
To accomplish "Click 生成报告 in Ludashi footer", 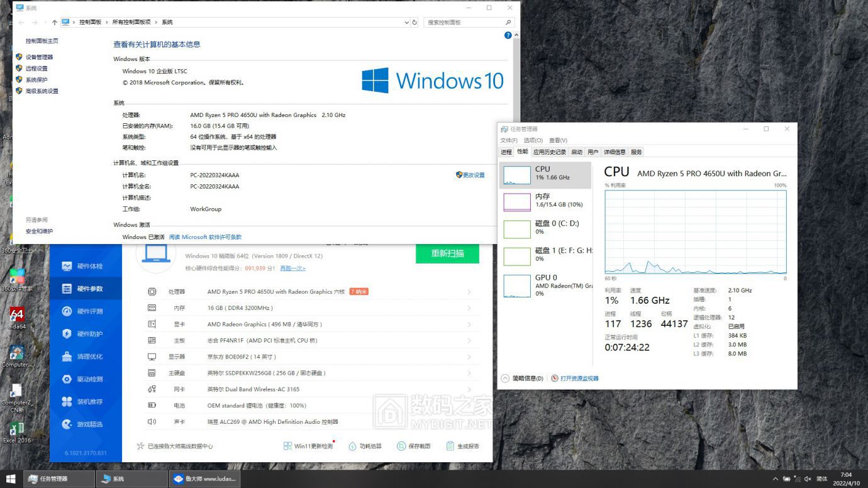I will point(463,446).
